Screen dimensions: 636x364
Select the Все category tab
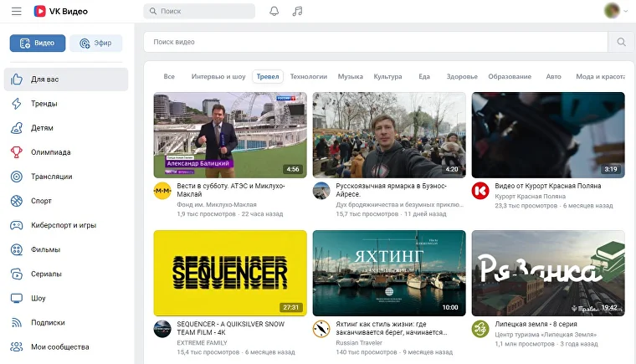[x=169, y=76]
